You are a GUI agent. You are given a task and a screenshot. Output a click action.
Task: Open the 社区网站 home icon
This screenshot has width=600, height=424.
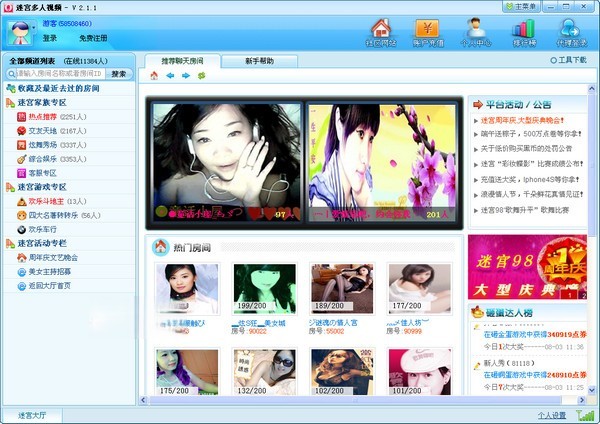381,29
